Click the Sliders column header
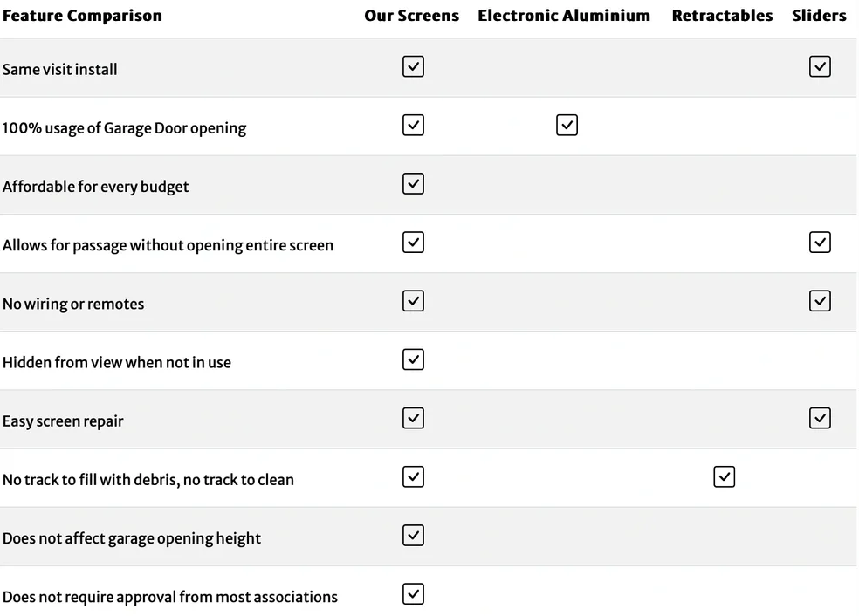The height and width of the screenshot is (616, 859). (x=819, y=16)
